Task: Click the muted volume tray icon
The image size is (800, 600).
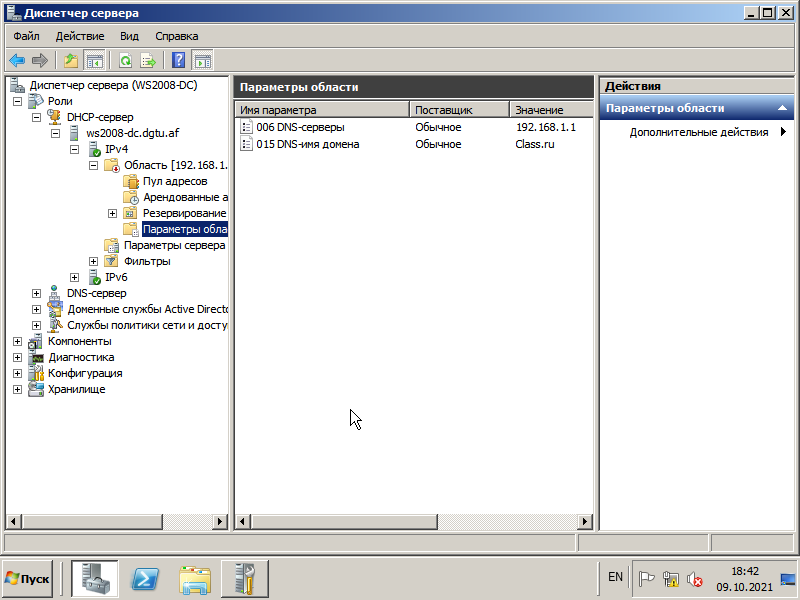Action: point(694,579)
